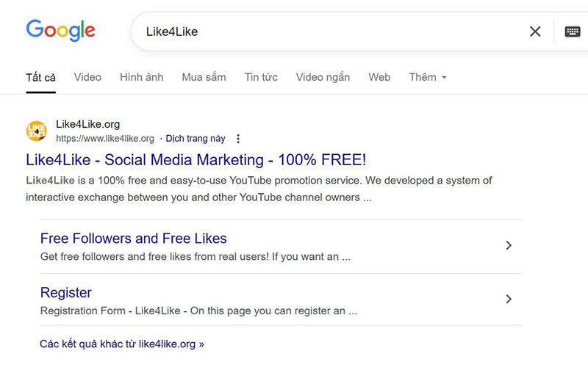Click the text "Registration Form - Like4Like"

[110, 311]
